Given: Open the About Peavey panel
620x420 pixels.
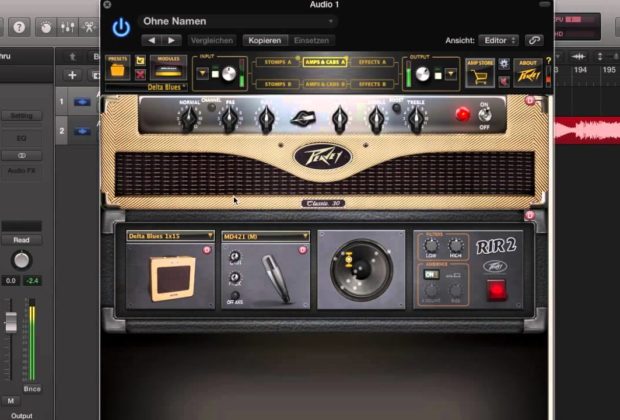Looking at the screenshot, I should (527, 73).
